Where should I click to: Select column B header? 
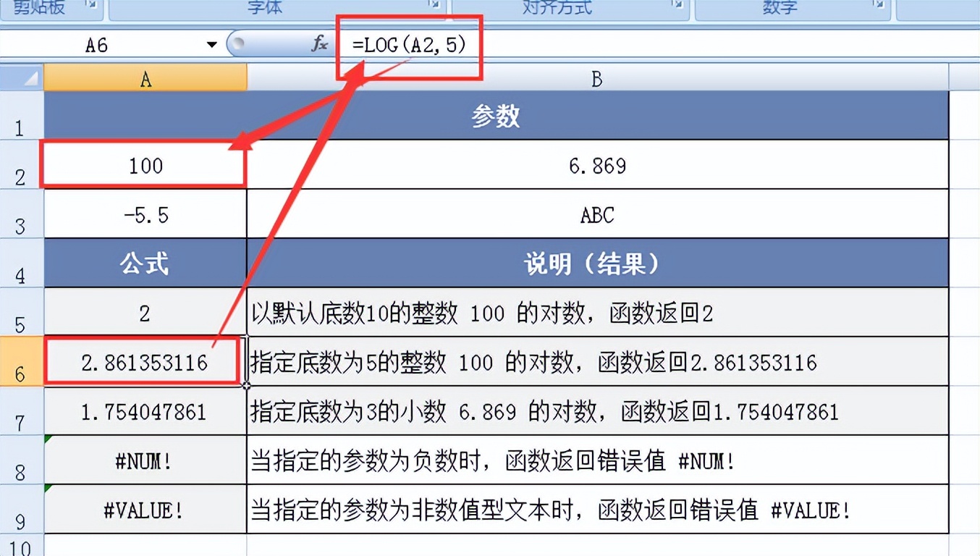pos(597,78)
